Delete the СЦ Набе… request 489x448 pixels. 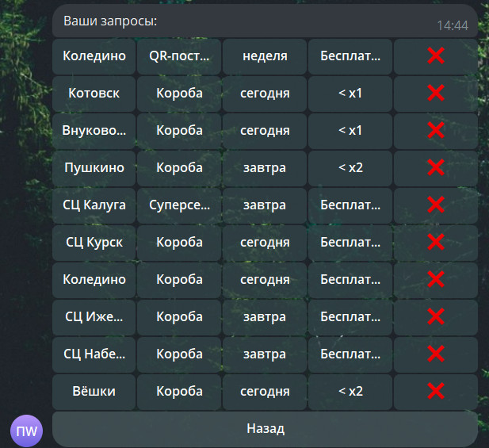coord(435,354)
